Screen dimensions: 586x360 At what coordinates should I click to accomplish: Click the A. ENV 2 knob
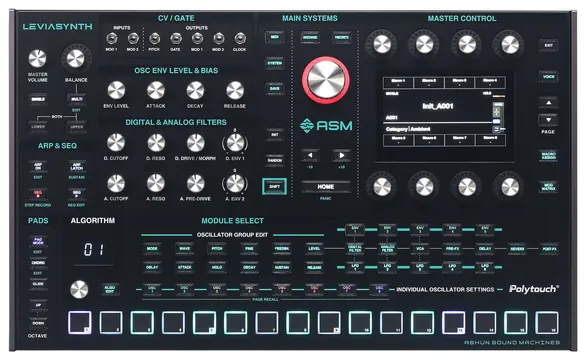(x=235, y=183)
